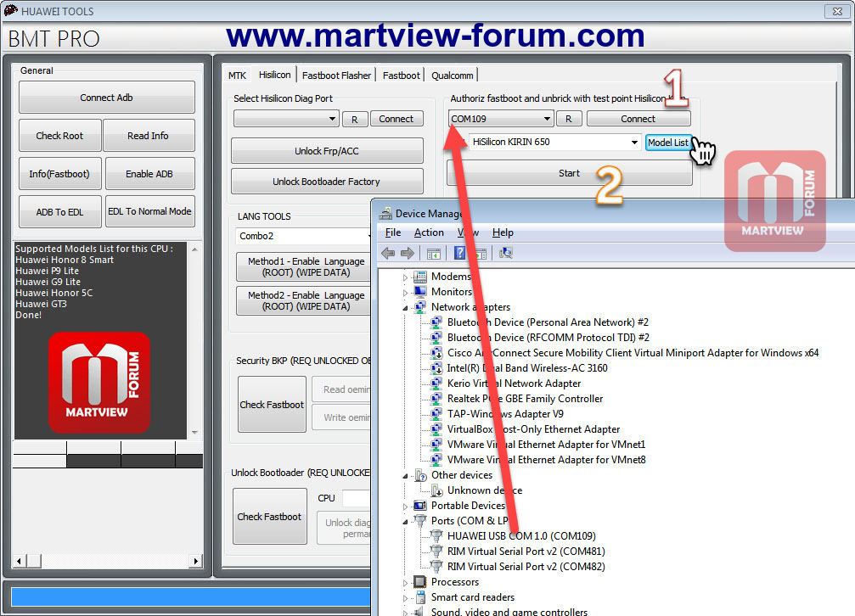
Task: Click the Check Root button
Action: click(x=59, y=135)
